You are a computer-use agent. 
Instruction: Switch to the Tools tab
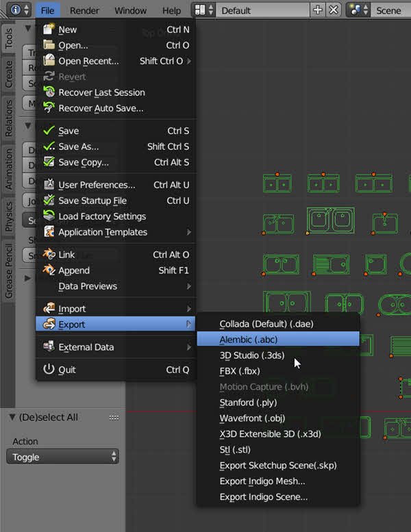click(8, 38)
